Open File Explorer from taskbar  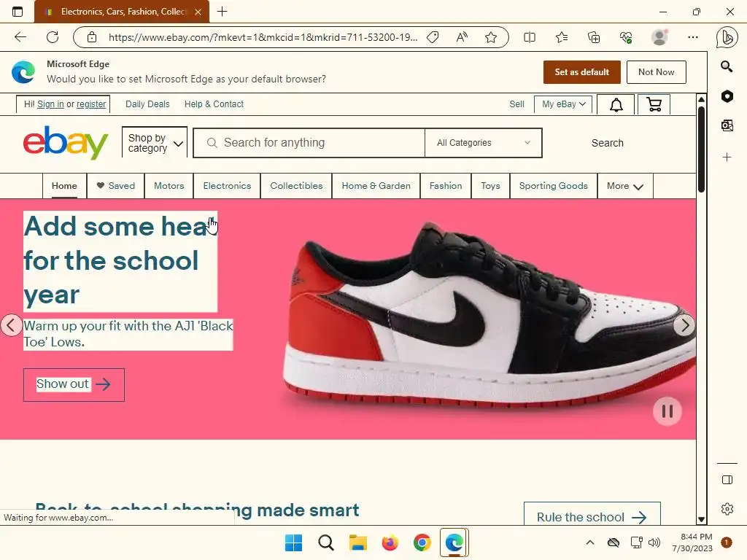[357, 542]
